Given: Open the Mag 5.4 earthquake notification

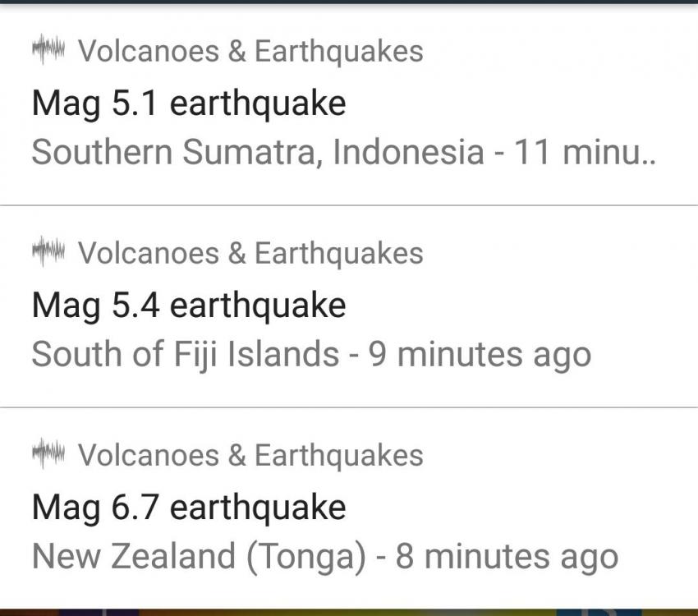Looking at the screenshot, I should tap(188, 306).
